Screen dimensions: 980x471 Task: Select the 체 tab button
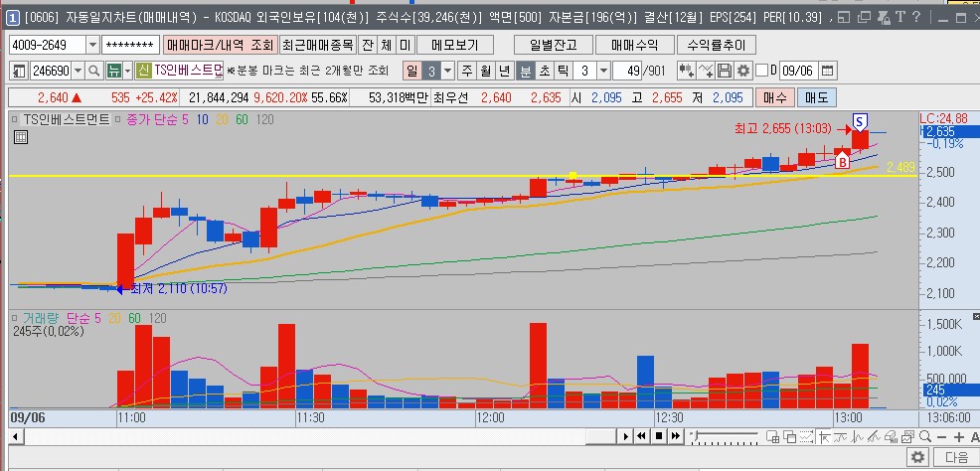(x=387, y=45)
